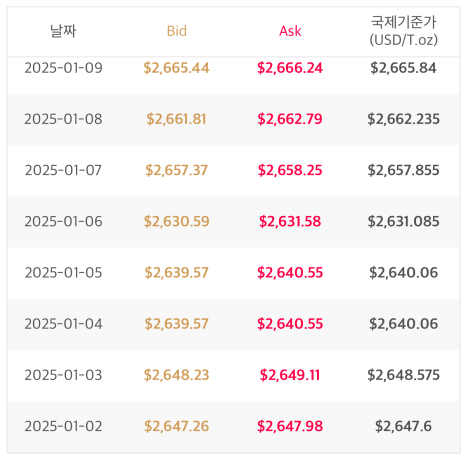466x460 pixels.
Task: Click the Bid value $2,661.81
Action: (177, 119)
